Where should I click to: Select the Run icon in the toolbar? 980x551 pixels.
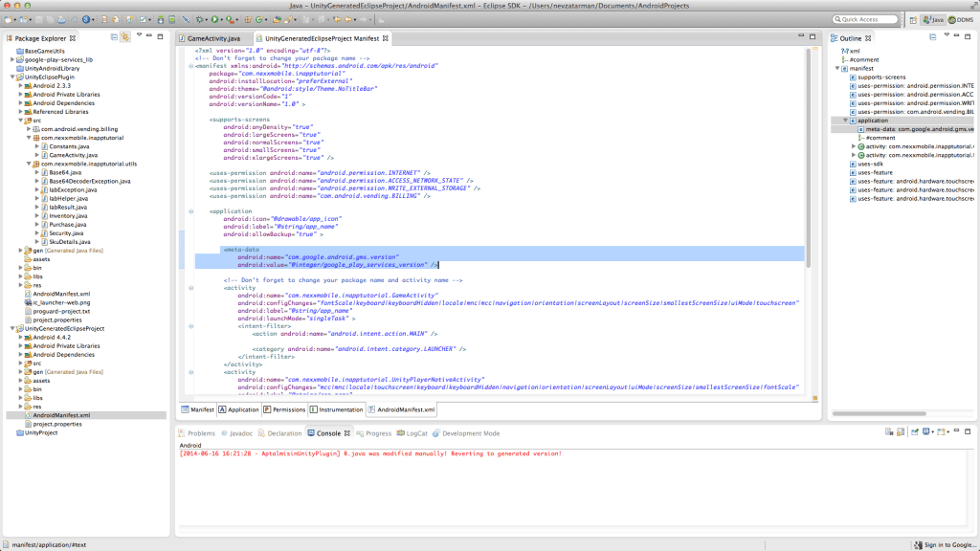click(x=213, y=18)
